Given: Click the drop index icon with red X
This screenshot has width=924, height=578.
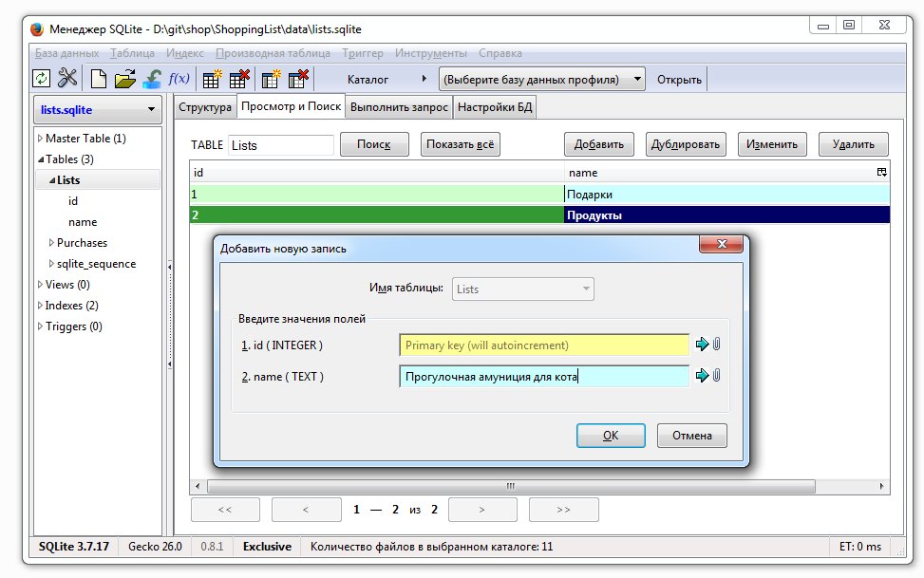Looking at the screenshot, I should click(299, 79).
